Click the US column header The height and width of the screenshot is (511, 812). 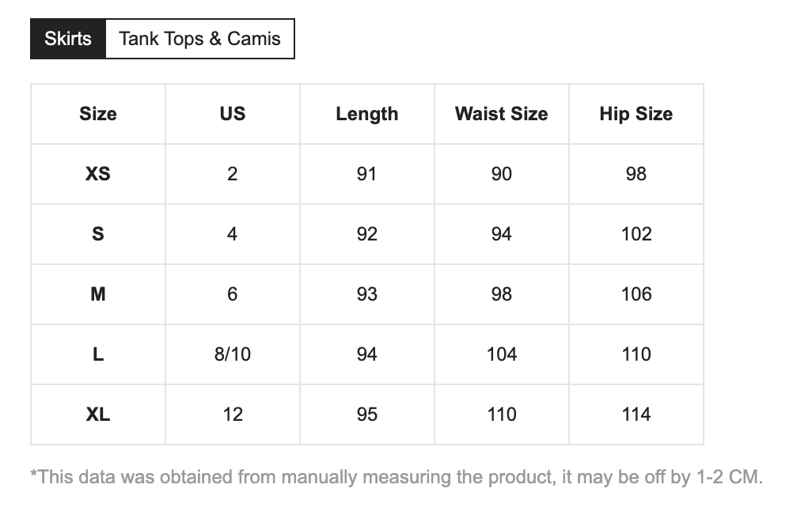pos(233,114)
